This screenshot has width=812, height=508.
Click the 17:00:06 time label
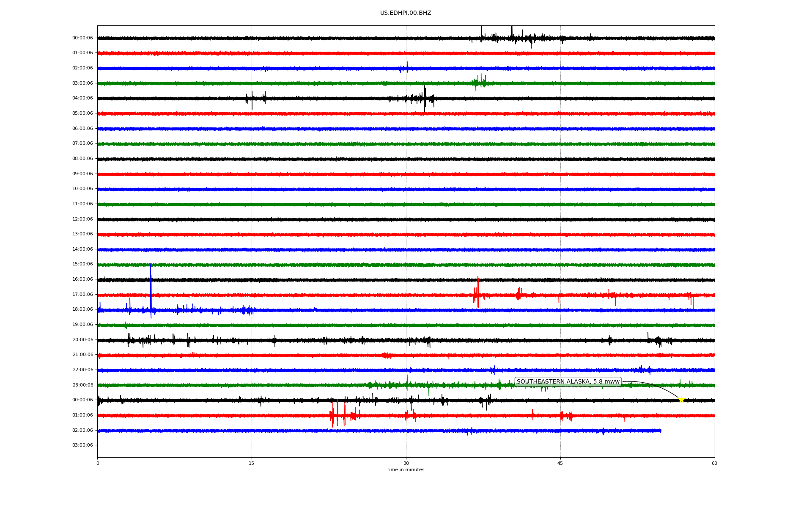[82, 295]
